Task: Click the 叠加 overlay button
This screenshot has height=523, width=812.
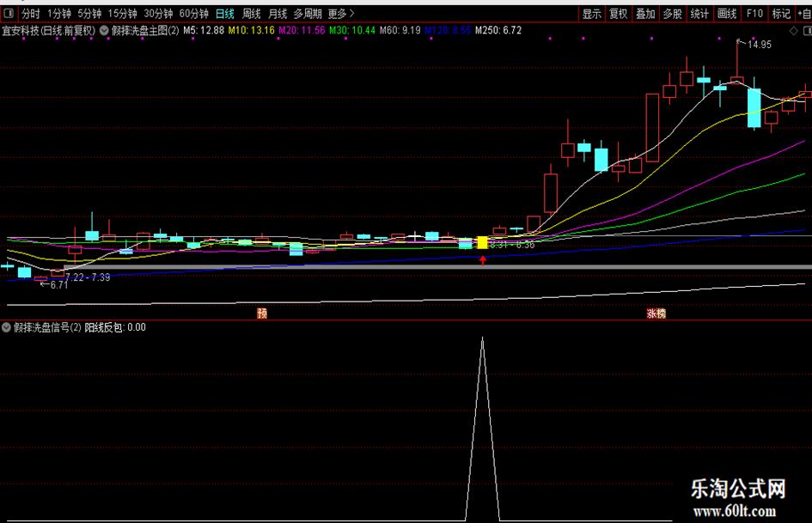Action: [x=645, y=14]
